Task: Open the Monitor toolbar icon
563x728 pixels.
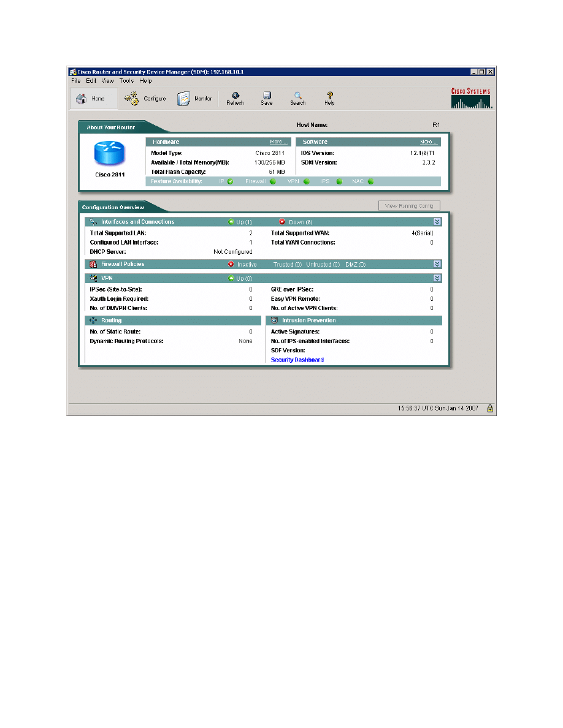Action: 184,99
